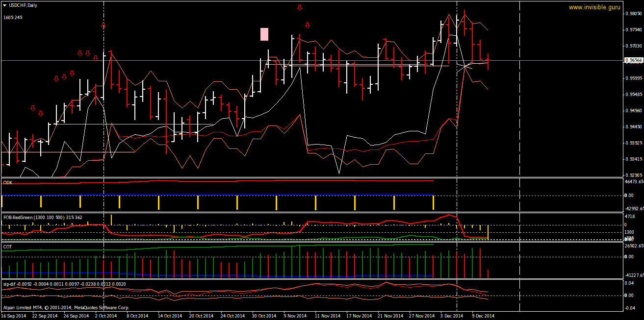644x320 pixels.
Task: Click the 2 Oct 2014 date label
Action: click(106, 316)
